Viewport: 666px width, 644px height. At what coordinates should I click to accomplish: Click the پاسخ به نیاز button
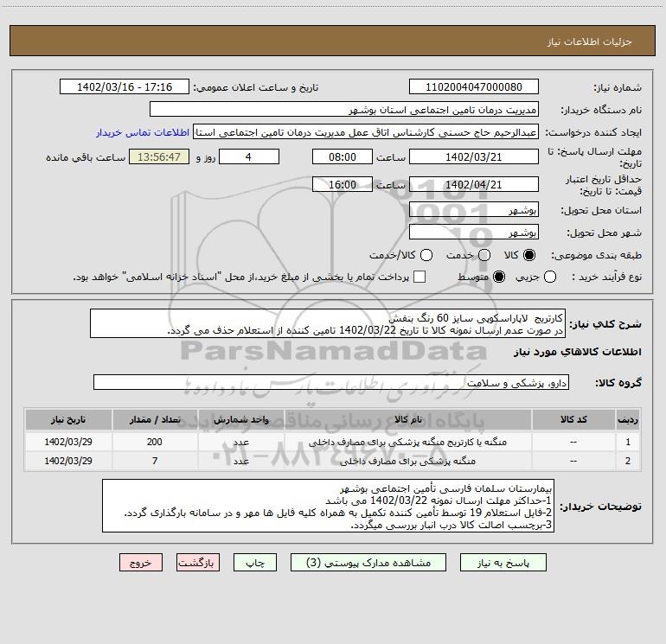503,563
